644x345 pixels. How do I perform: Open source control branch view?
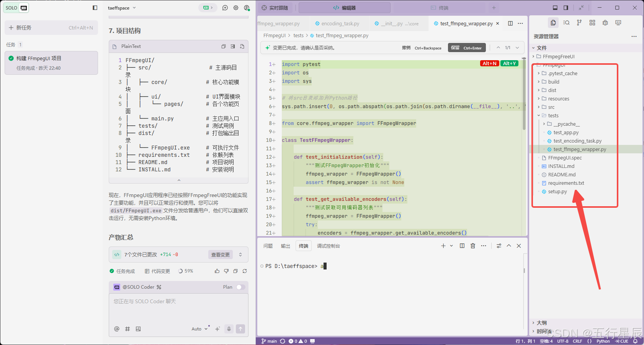pos(579,23)
